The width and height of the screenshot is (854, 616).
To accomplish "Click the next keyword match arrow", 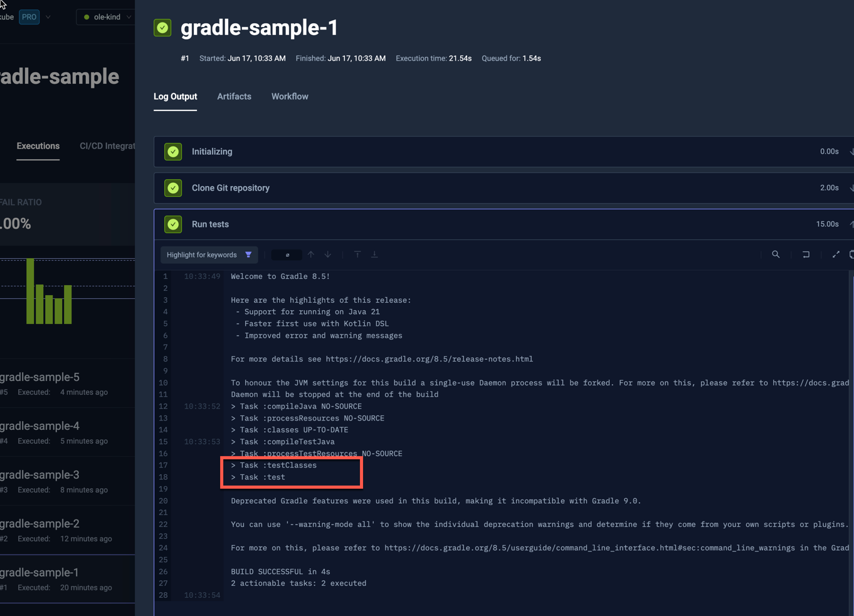I will click(327, 254).
